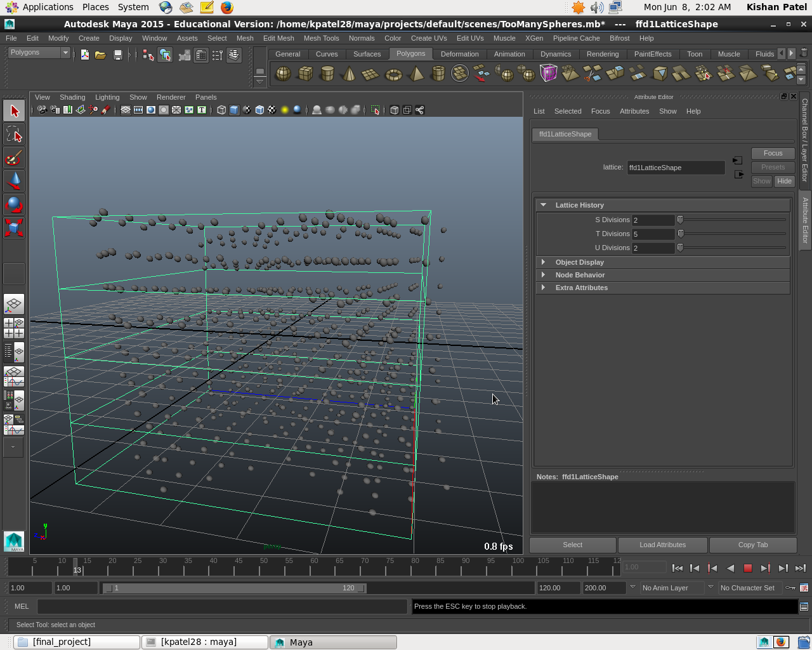Toggle auto keyframe key icon
Image resolution: width=812 pixels, height=650 pixels.
point(790,588)
